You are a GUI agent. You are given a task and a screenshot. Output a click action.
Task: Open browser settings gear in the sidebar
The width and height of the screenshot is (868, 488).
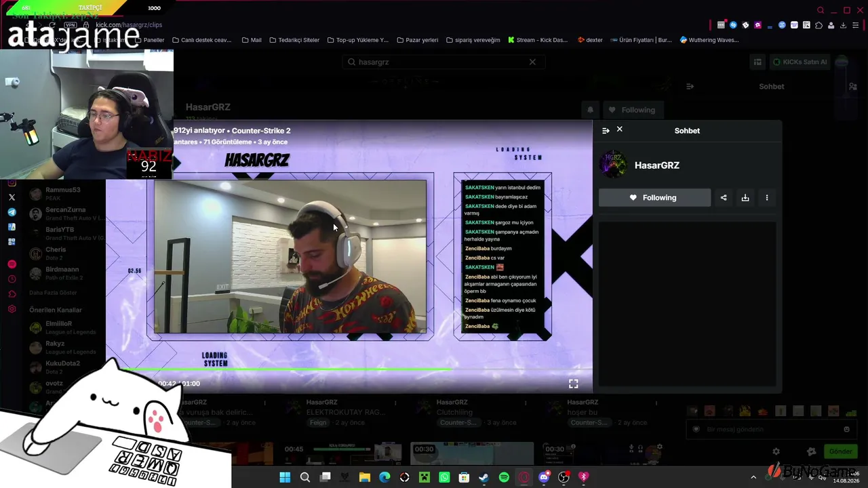pos(12,309)
